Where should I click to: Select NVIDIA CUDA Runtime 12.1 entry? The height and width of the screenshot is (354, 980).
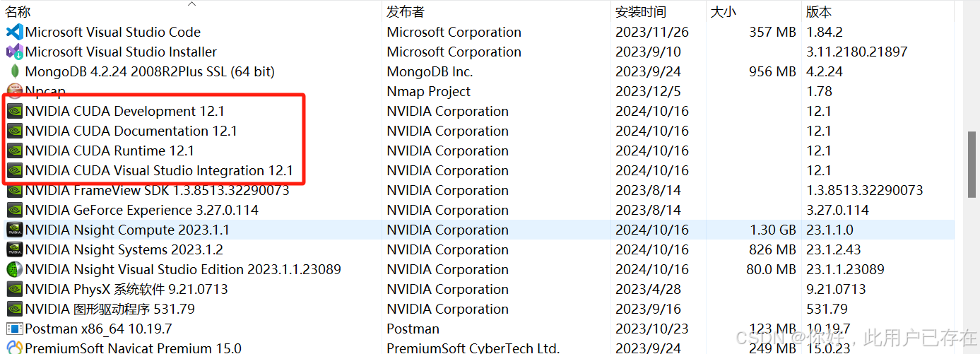110,151
